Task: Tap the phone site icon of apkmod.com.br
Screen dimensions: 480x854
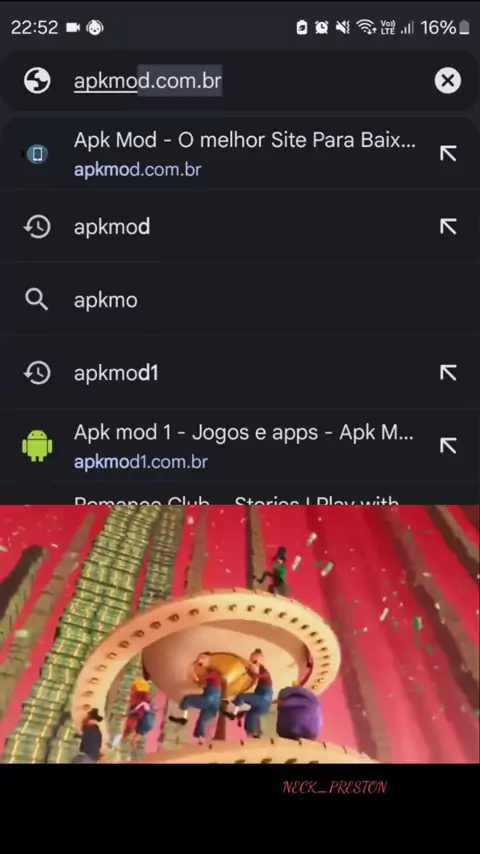Action: click(37, 154)
